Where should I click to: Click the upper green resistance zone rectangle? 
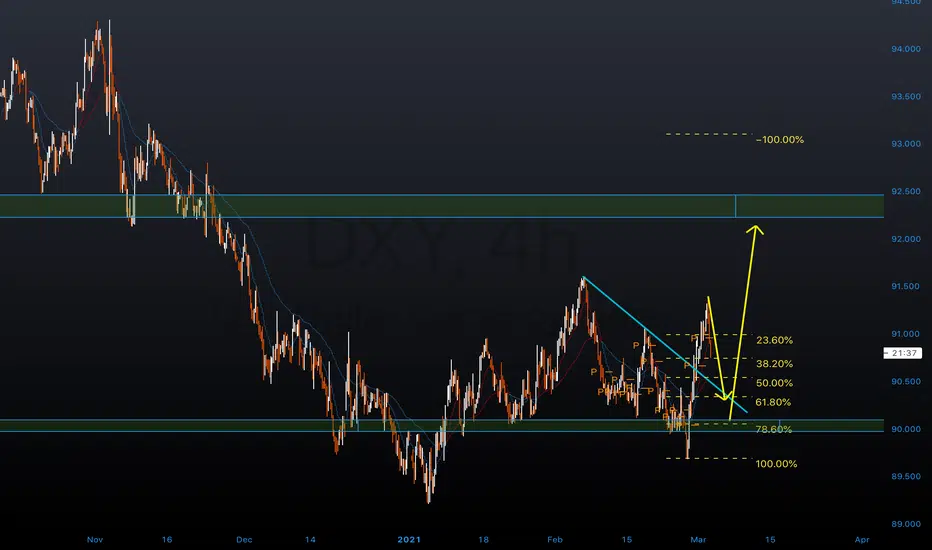click(x=442, y=206)
